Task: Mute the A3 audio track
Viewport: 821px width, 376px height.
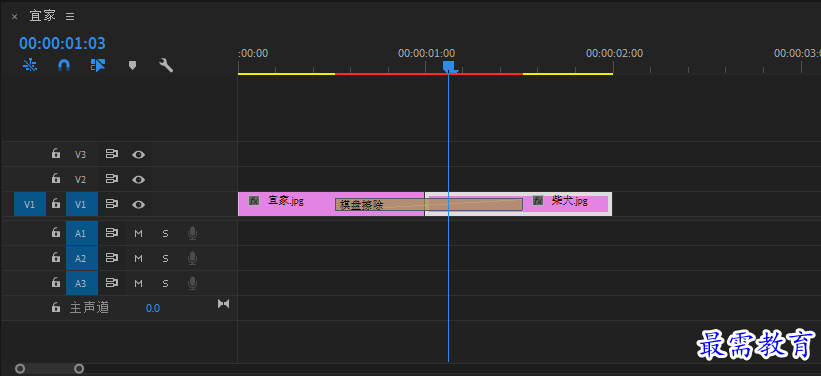Action: click(138, 284)
